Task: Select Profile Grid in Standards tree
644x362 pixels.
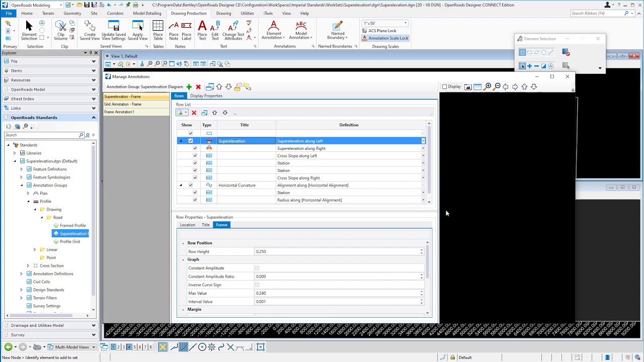Action: coord(69,241)
